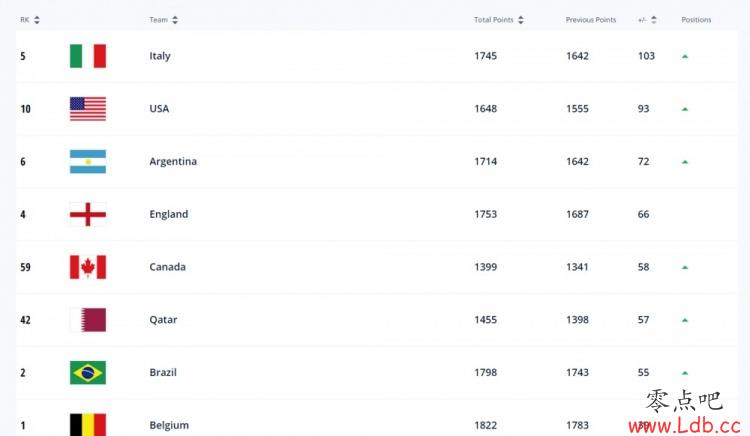Open the Argentina team link
Image resolution: width=750 pixels, height=436 pixels.
tap(173, 162)
